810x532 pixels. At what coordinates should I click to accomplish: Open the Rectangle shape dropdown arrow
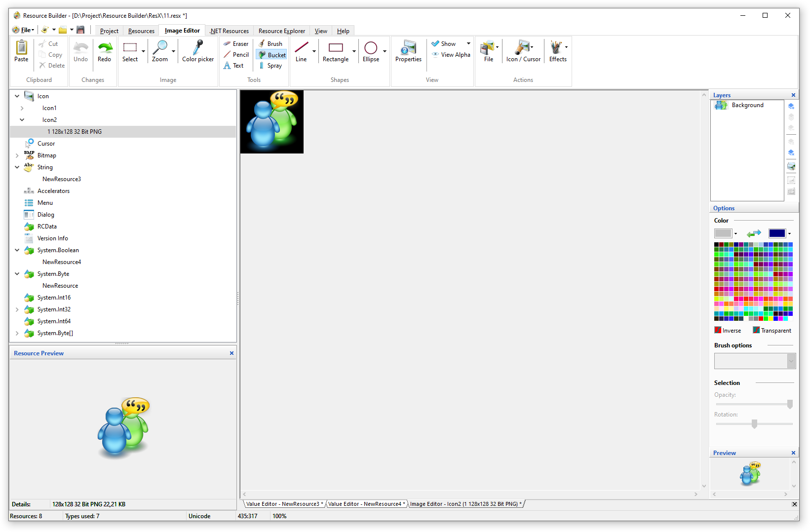coord(354,51)
